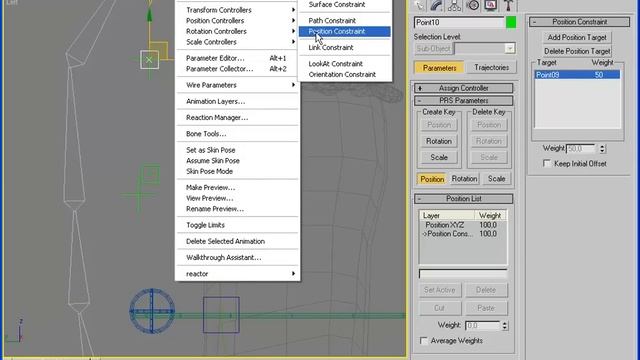Choose Position Constraint in submenu
Viewport: 640px width, 360px height.
(344, 31)
